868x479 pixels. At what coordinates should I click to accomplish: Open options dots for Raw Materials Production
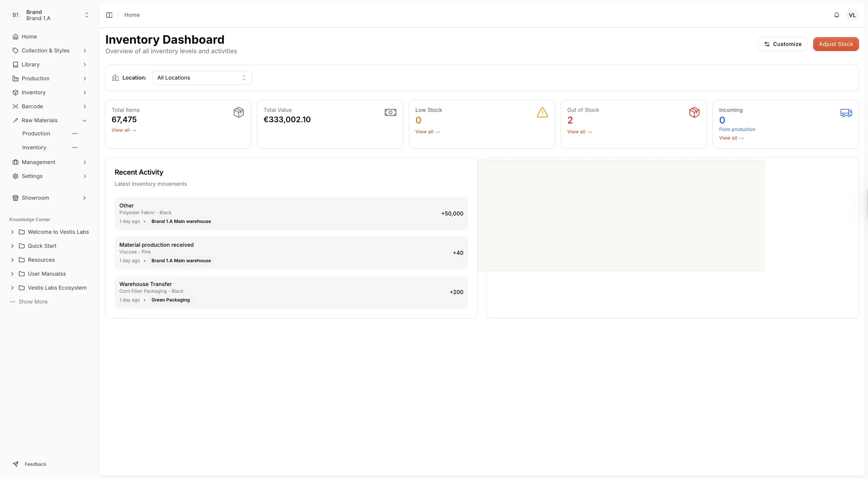pyautogui.click(x=75, y=133)
